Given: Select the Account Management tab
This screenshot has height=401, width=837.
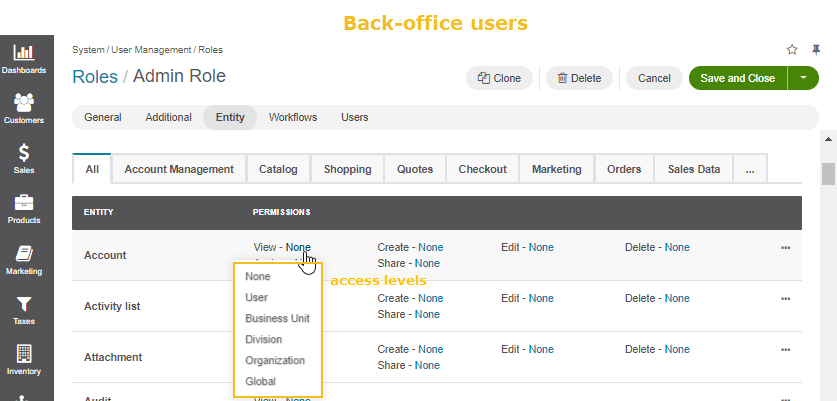Looking at the screenshot, I should [x=179, y=169].
